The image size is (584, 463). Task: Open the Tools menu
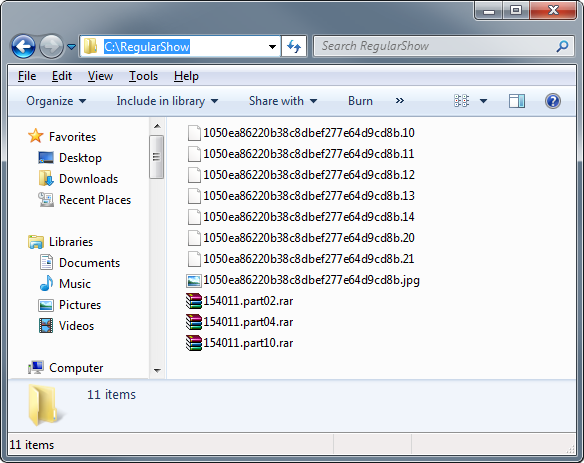coord(143,76)
